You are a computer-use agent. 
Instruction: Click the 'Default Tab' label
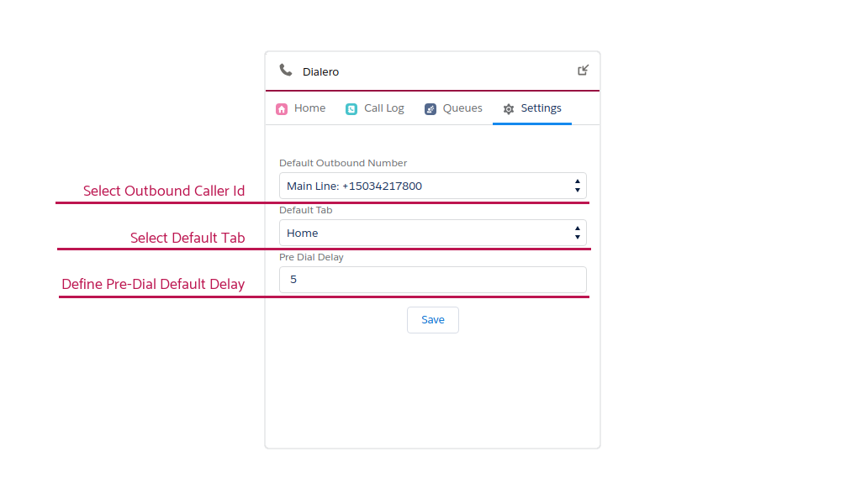click(x=306, y=210)
